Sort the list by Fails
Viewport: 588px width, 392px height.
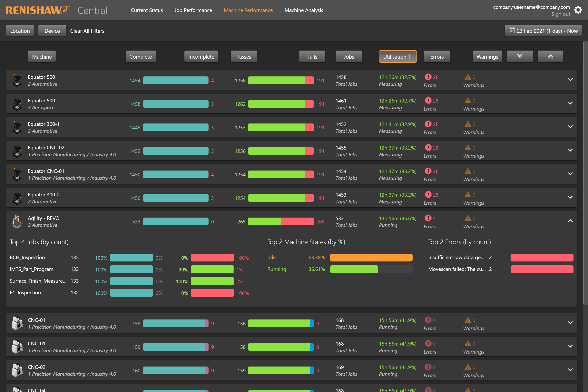coord(312,57)
